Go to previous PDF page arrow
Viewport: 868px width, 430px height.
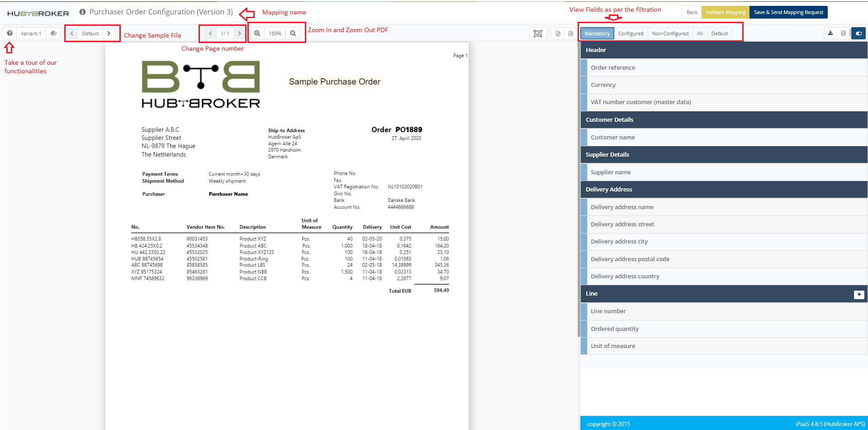[x=210, y=33]
